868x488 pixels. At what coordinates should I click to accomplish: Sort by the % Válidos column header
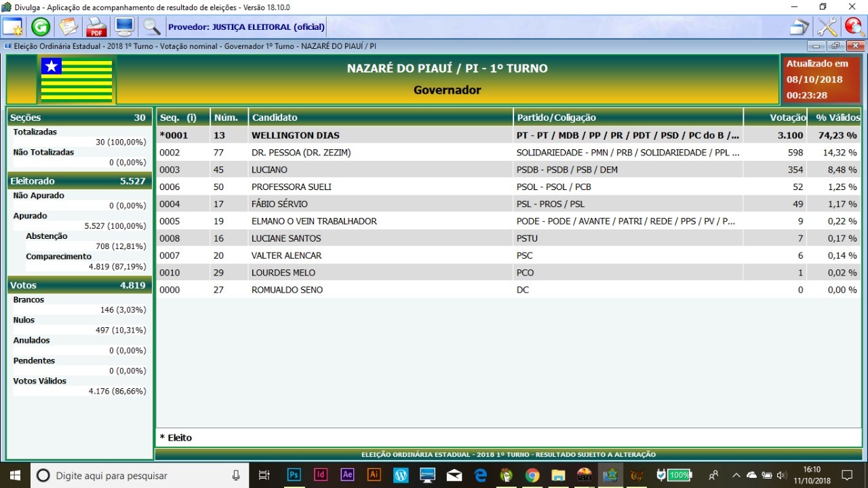[x=834, y=117]
